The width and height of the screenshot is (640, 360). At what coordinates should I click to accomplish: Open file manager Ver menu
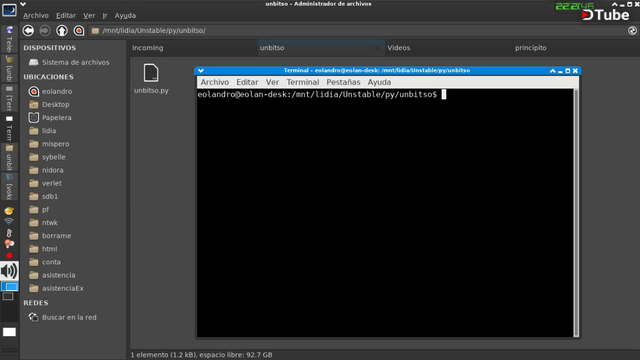(89, 16)
